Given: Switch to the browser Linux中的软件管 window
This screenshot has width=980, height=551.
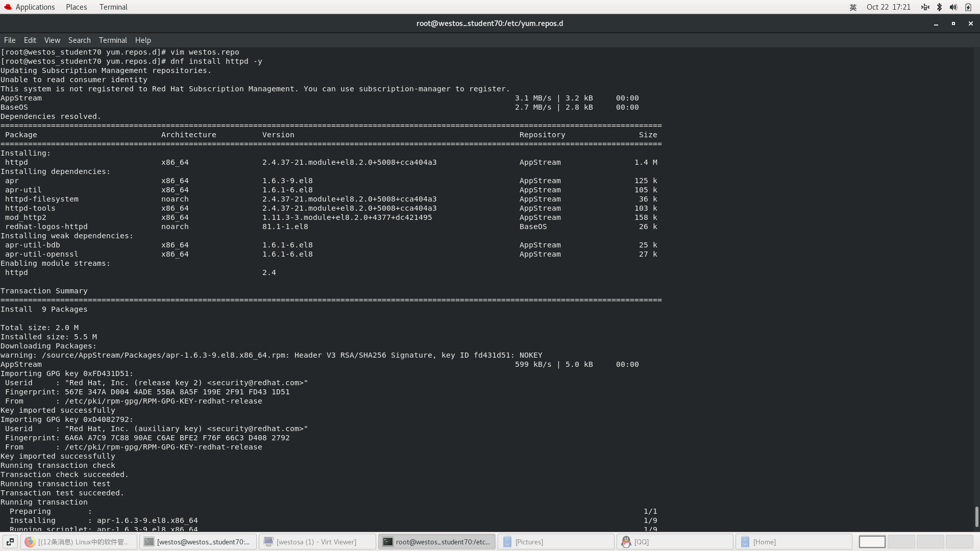Looking at the screenshot, I should point(79,542).
